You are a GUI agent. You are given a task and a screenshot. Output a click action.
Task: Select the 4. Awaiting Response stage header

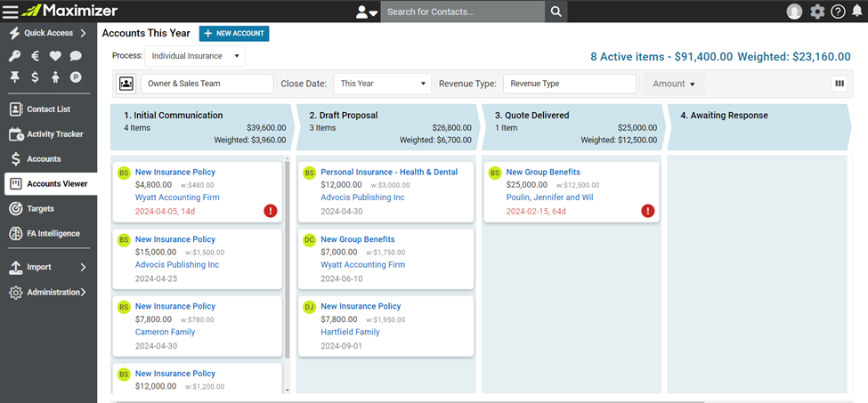click(758, 127)
